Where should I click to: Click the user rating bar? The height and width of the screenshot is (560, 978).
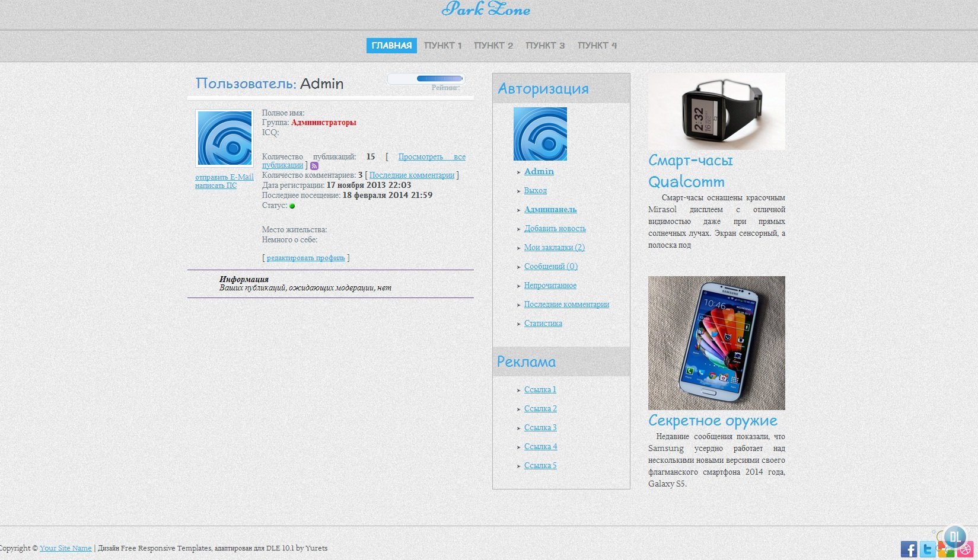tap(439, 78)
